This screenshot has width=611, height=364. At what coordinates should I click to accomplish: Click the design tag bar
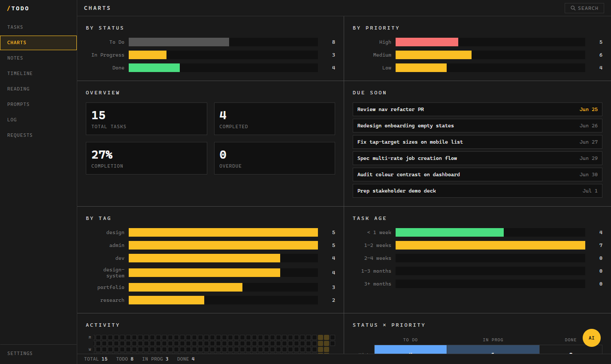pyautogui.click(x=223, y=232)
